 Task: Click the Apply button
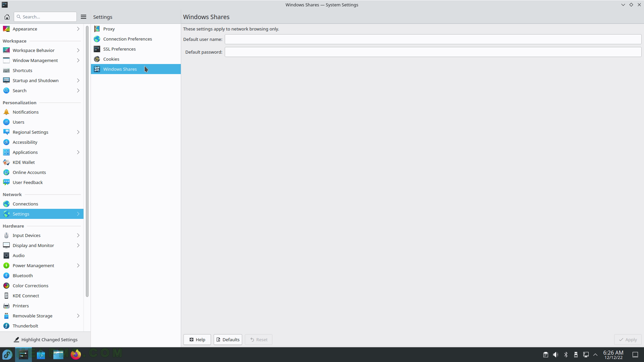[628, 340]
